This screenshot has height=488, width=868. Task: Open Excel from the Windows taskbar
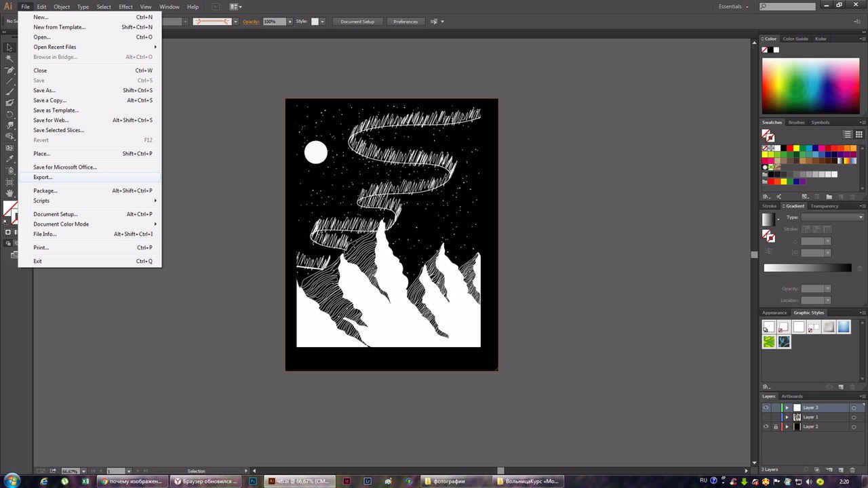(x=85, y=481)
